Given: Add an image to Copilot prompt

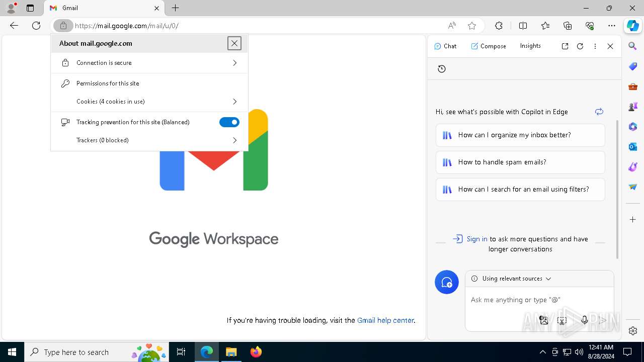Looking at the screenshot, I should (x=543, y=320).
